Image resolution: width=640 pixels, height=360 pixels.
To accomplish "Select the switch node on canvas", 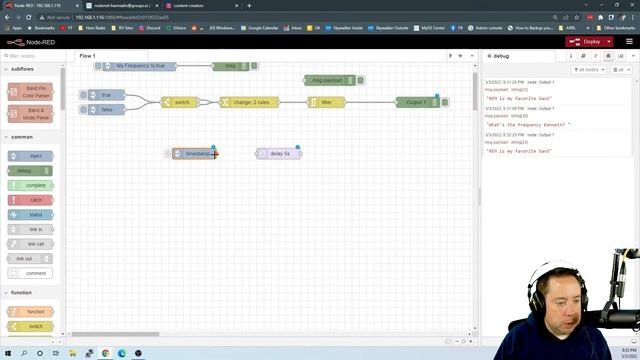I will click(180, 102).
